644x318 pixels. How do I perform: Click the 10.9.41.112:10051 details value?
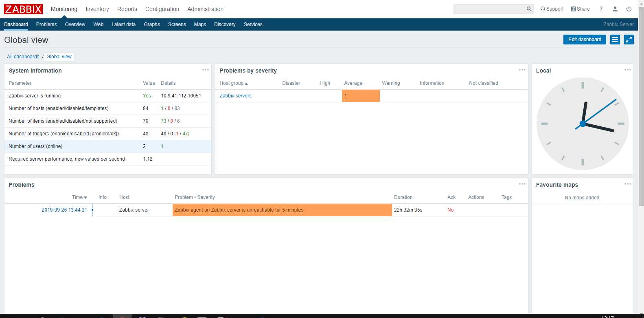point(181,96)
